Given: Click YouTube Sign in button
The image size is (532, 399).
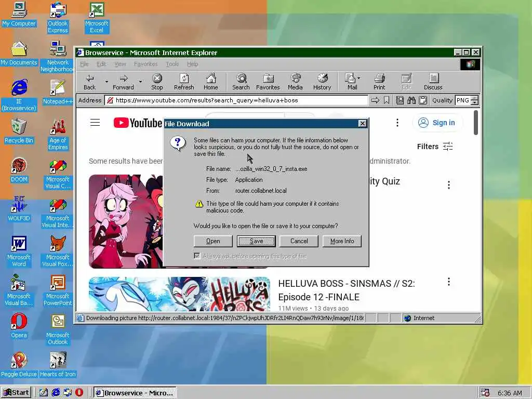Looking at the screenshot, I should (x=437, y=123).
